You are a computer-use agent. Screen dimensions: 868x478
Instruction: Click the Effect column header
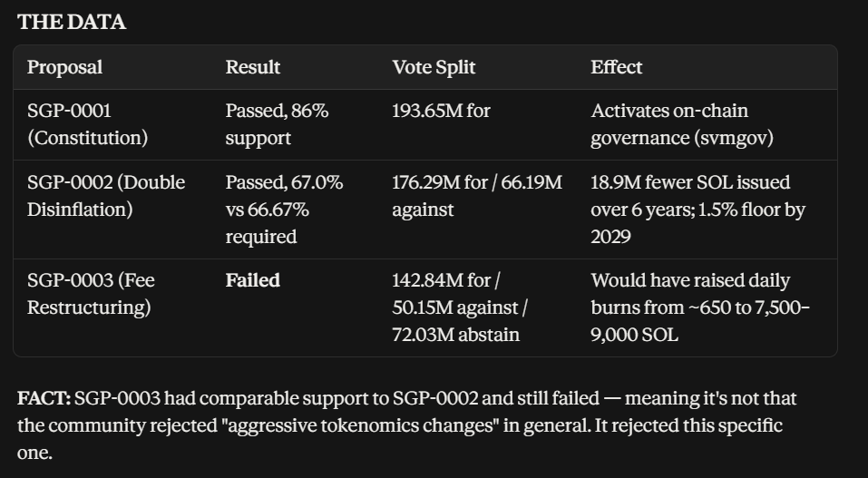(616, 67)
